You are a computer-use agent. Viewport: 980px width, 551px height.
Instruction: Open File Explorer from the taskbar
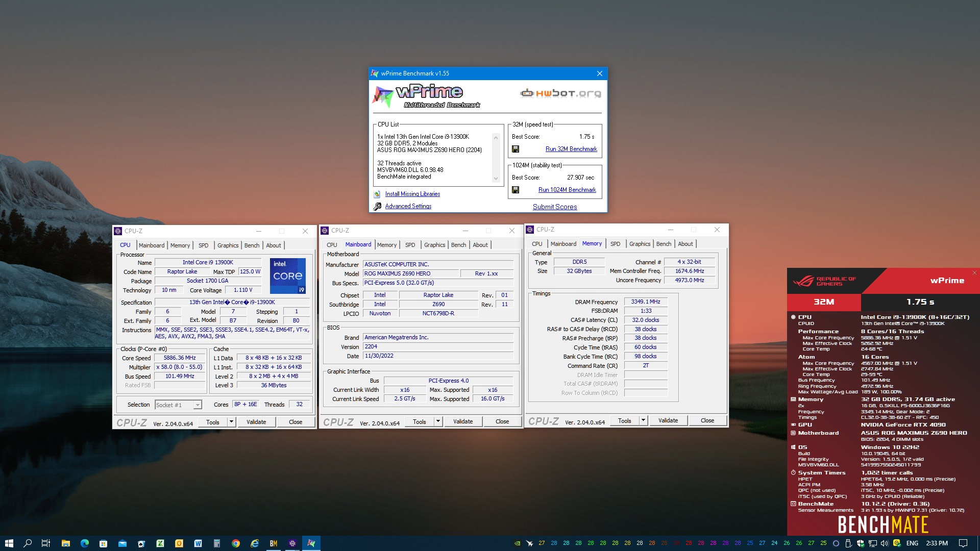click(65, 543)
